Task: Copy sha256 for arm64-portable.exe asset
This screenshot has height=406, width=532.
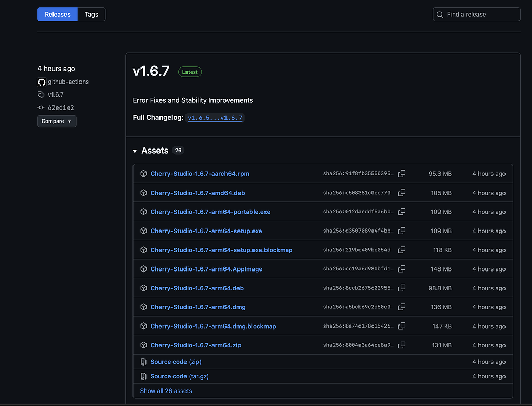Action: (x=402, y=212)
